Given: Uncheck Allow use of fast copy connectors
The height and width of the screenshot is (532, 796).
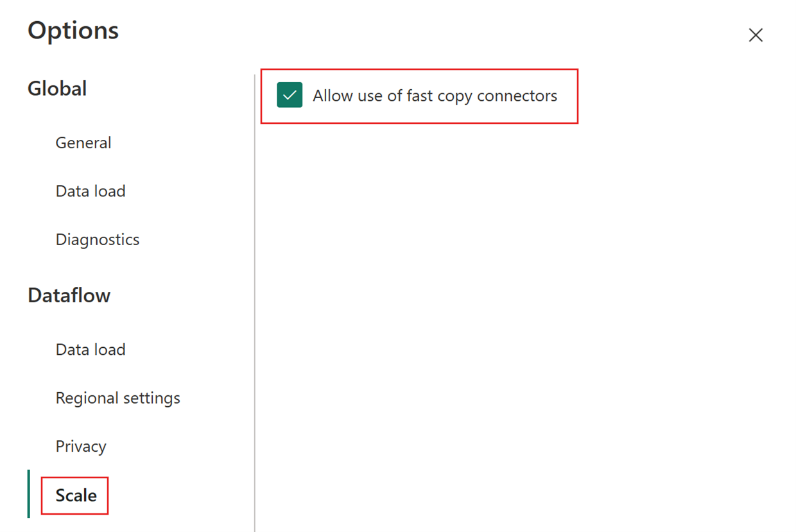Looking at the screenshot, I should pos(290,96).
